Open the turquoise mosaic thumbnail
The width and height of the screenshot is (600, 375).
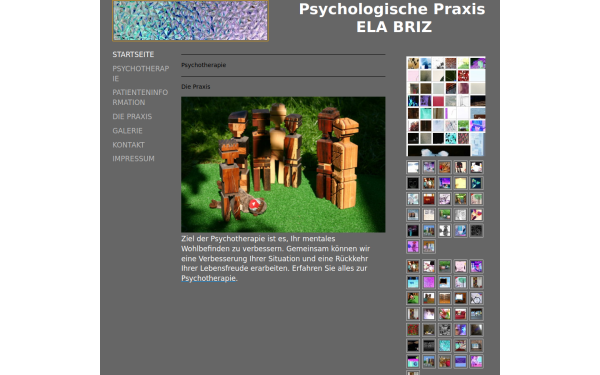click(445, 346)
